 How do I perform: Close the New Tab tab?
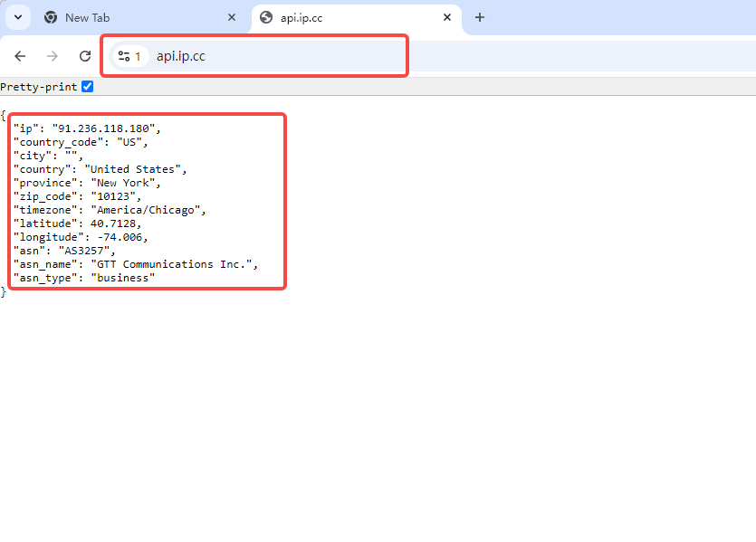click(x=232, y=17)
